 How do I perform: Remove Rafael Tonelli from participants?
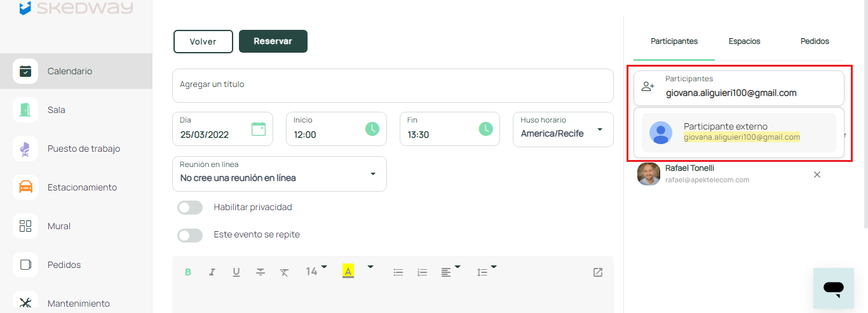tap(817, 175)
